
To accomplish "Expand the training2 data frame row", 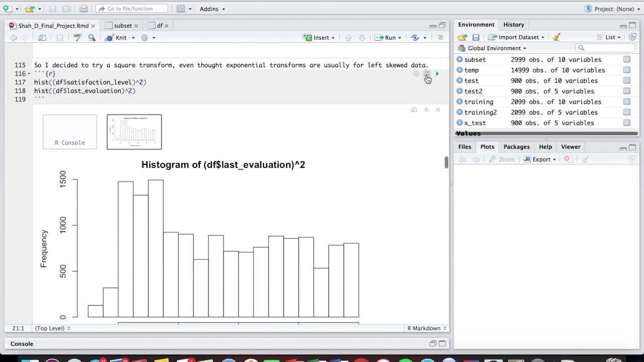I will [459, 112].
